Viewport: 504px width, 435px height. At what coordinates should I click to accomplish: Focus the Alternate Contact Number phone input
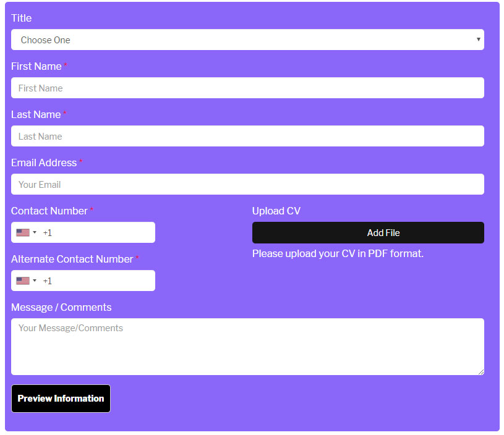(99, 281)
